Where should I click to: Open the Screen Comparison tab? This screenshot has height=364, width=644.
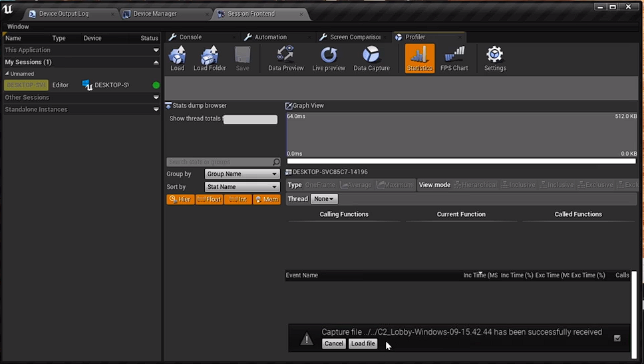coord(353,37)
